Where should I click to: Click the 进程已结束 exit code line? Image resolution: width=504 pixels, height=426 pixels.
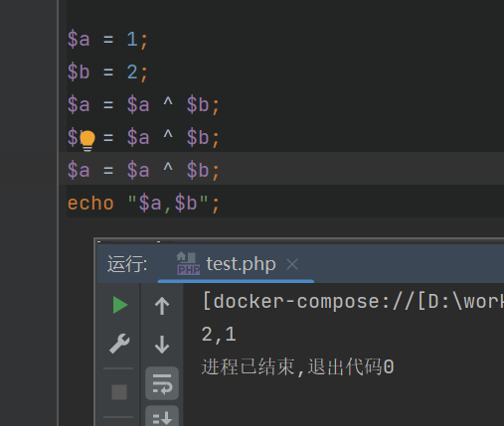click(297, 367)
